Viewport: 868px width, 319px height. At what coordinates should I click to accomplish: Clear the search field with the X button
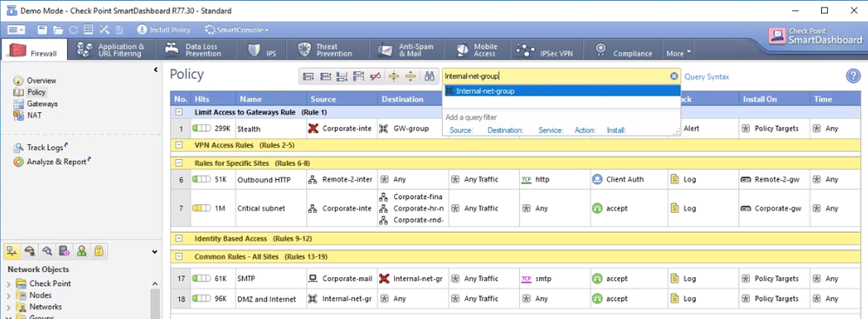(x=674, y=76)
